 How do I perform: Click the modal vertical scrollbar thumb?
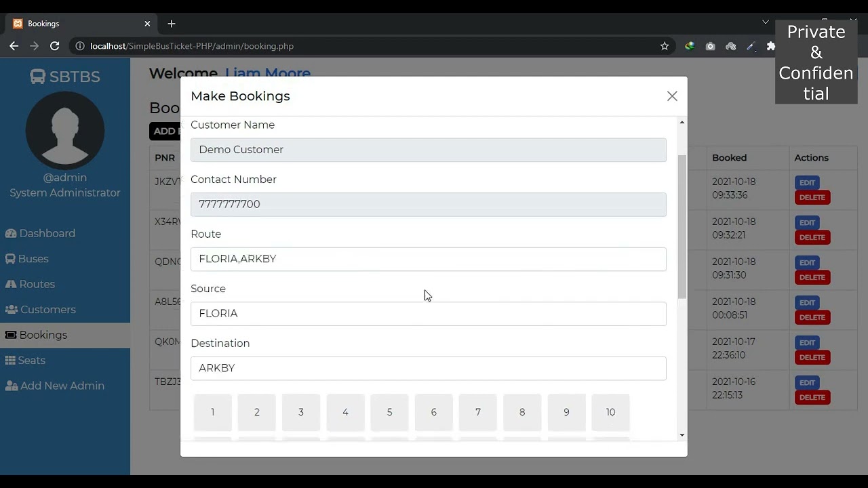click(x=682, y=226)
